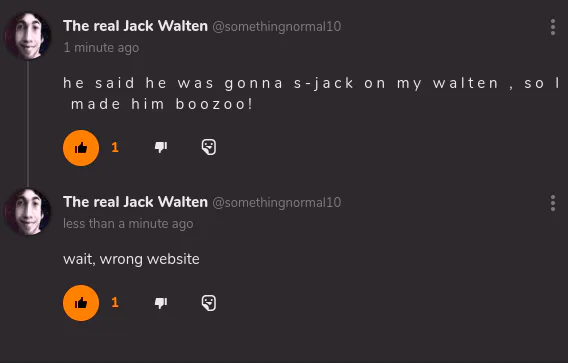Open avatar of first comment's author
The width and height of the screenshot is (568, 363).
pyautogui.click(x=28, y=36)
